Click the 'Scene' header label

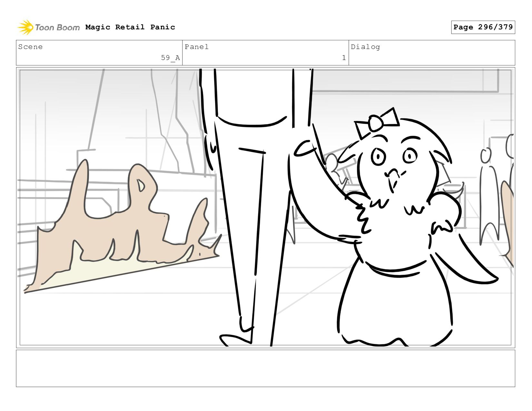point(30,47)
